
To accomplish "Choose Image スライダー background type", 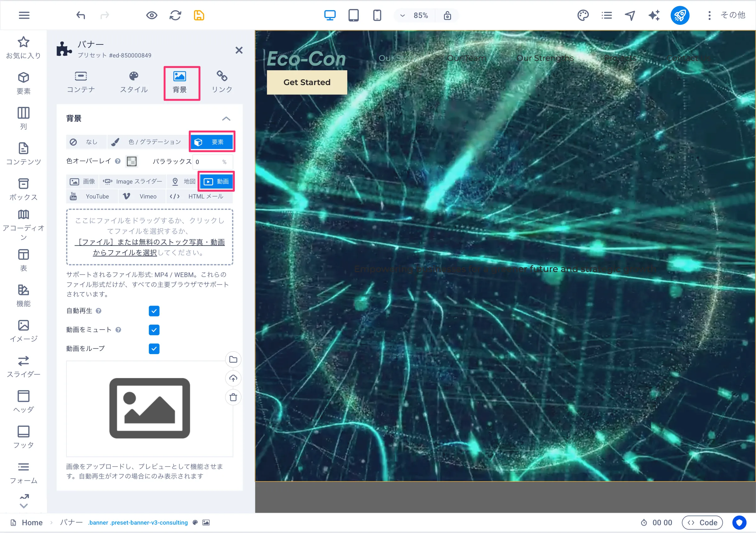I will [x=133, y=182].
